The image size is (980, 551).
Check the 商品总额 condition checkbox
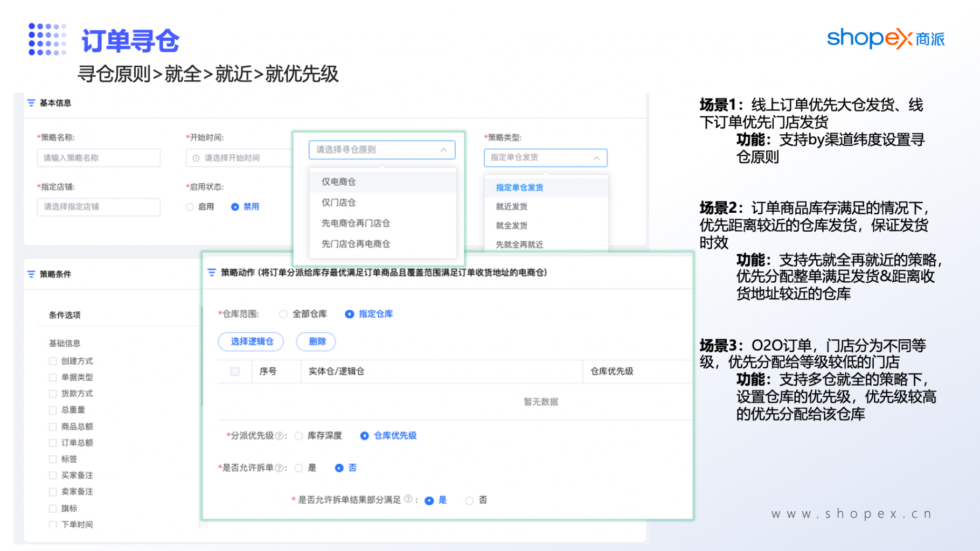point(53,427)
